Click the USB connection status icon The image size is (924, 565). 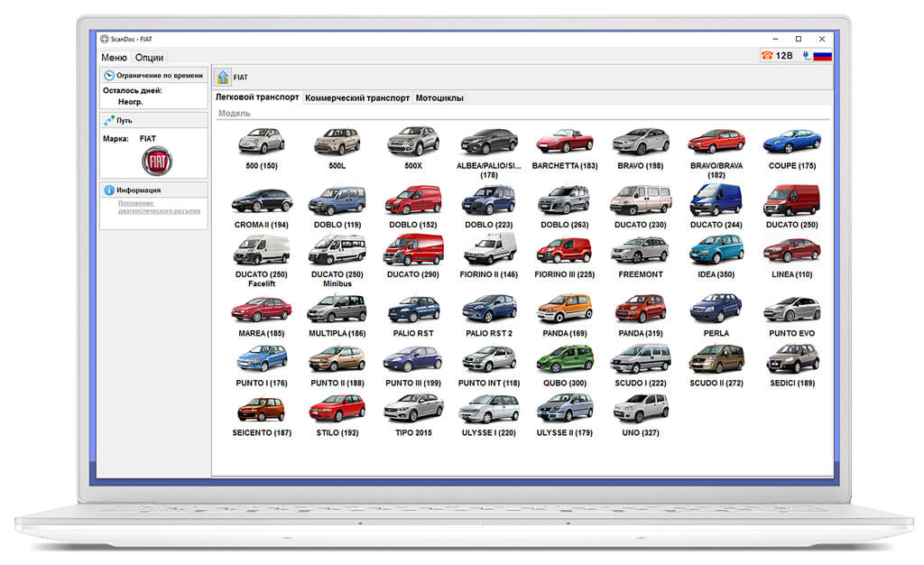pyautogui.click(x=806, y=55)
